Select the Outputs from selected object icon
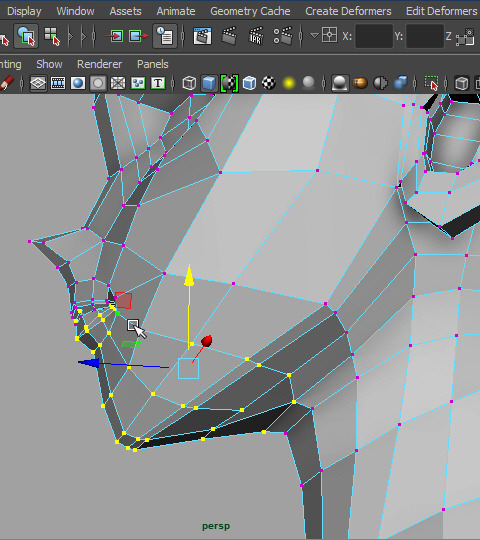Image resolution: width=480 pixels, height=540 pixels. coord(139,36)
